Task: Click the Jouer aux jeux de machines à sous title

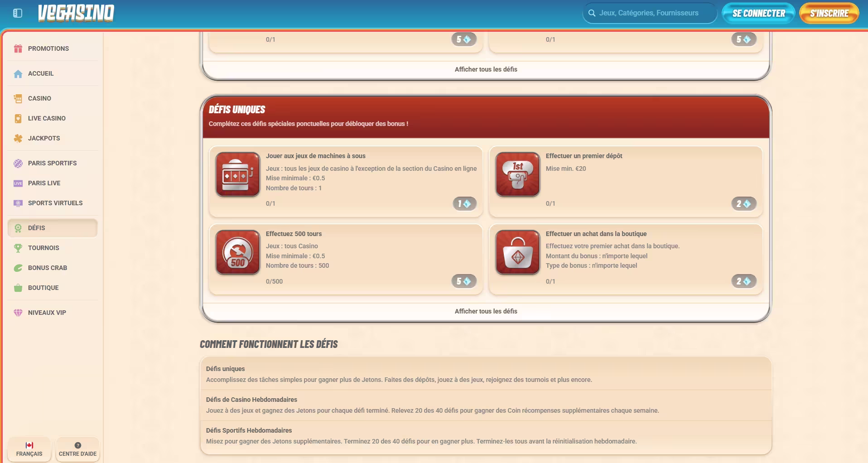Action: 315,156
